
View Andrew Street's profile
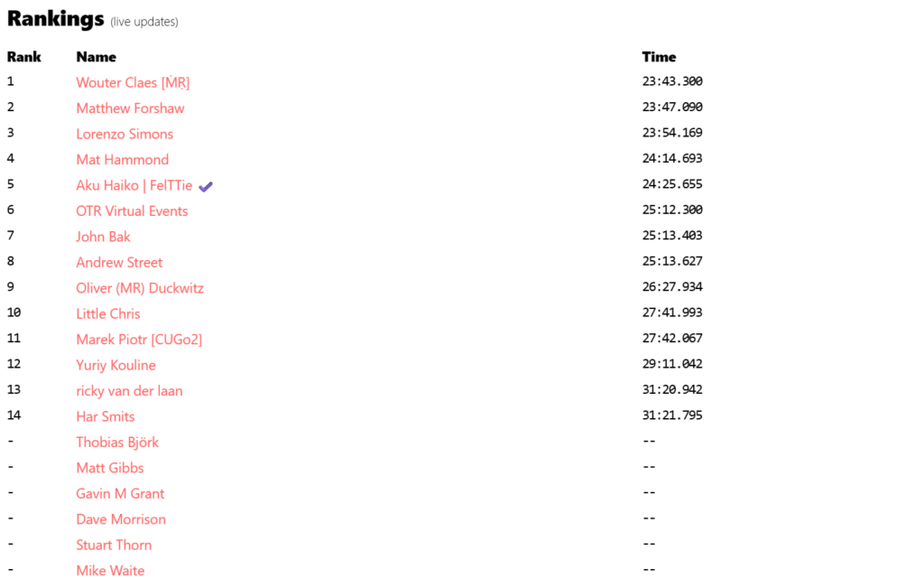click(119, 263)
